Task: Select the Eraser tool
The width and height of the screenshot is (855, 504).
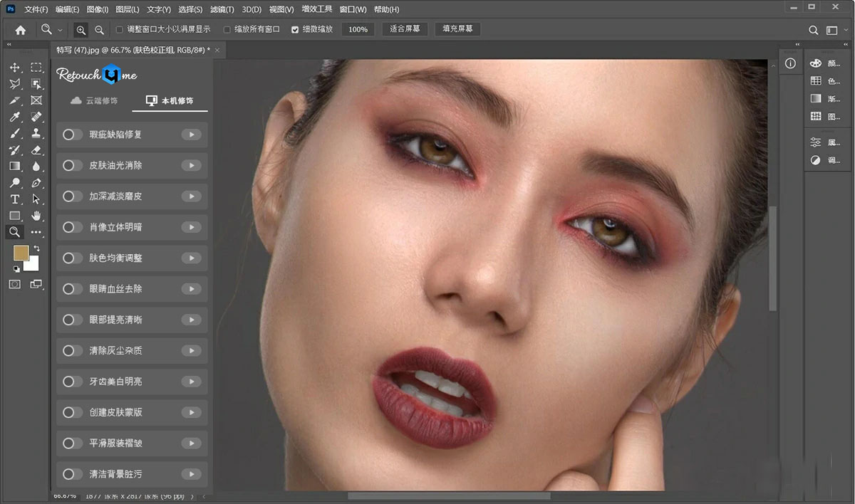Action: (36, 149)
